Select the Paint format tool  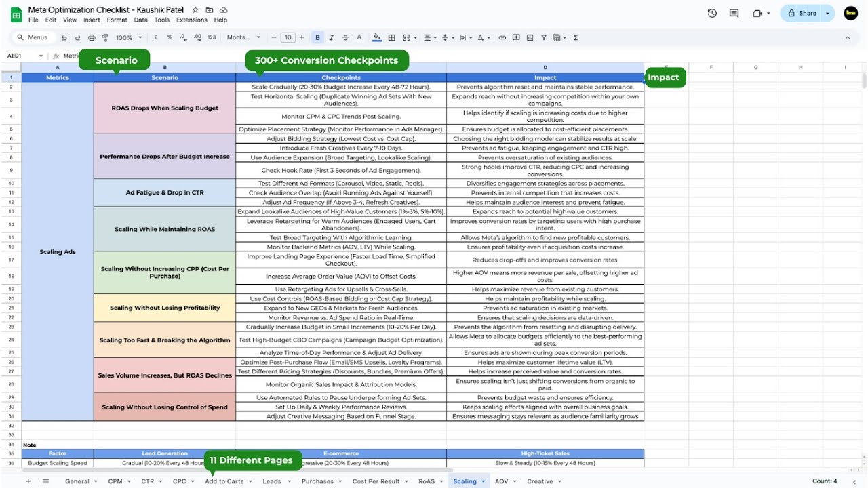click(x=105, y=38)
